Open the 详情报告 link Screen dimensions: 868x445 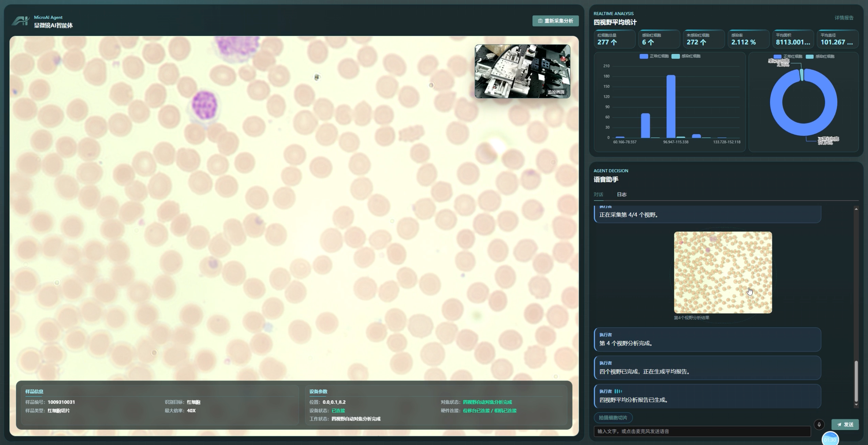tap(844, 18)
